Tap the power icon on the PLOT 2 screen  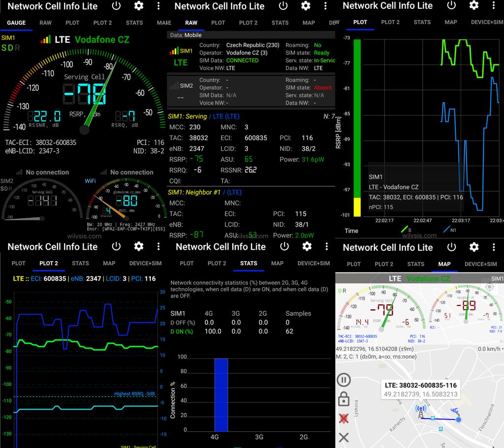tap(116, 246)
